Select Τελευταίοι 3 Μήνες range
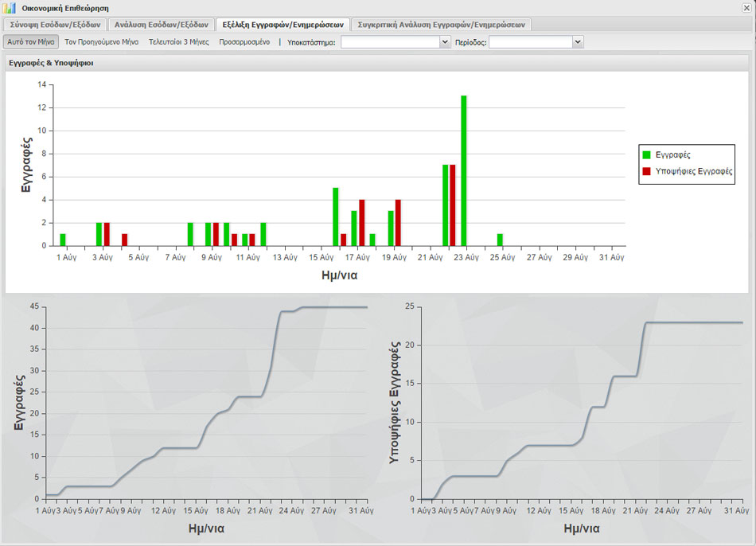This screenshot has width=756, height=546. 179,41
